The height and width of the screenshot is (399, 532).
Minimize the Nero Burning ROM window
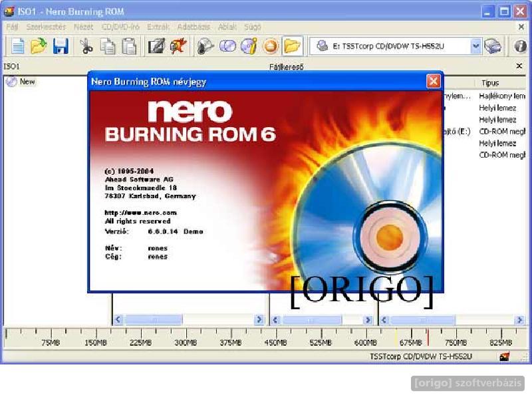(x=488, y=12)
